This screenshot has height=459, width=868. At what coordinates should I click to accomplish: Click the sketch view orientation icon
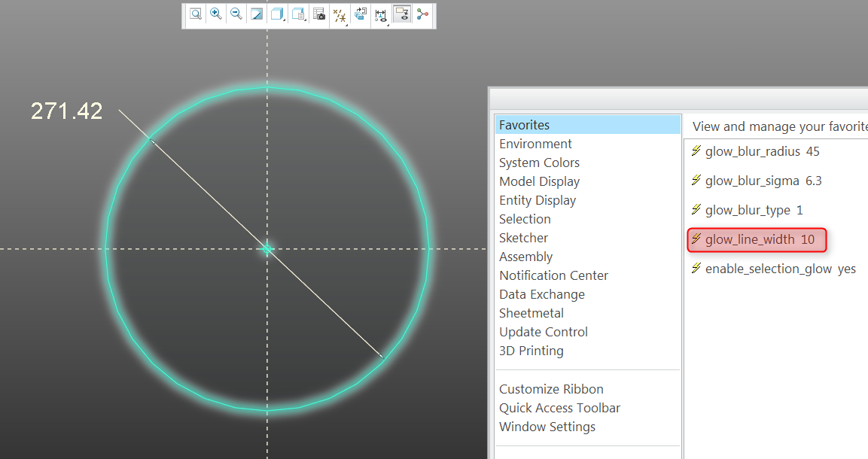[361, 14]
